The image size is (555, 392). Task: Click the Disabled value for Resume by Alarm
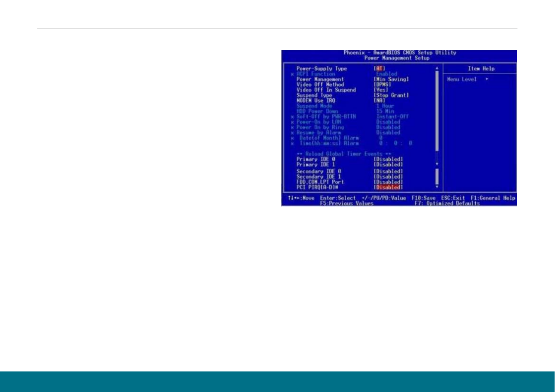(388, 133)
